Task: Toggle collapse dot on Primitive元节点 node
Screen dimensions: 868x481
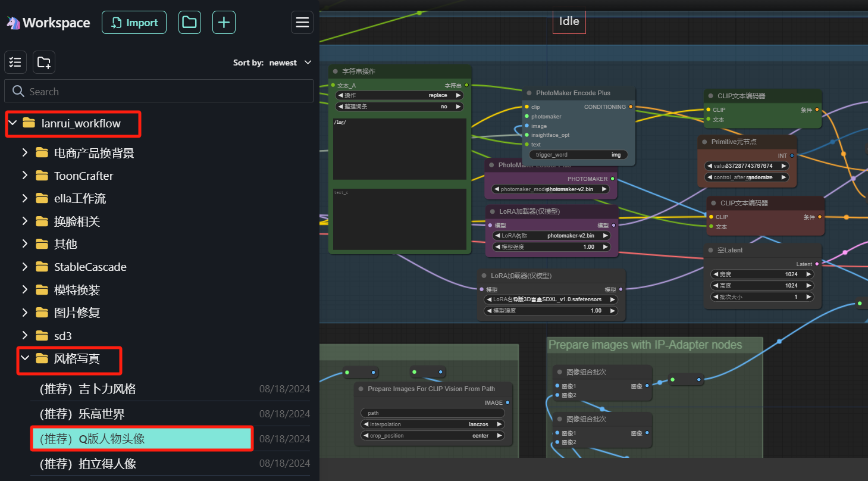Action: [x=704, y=142]
